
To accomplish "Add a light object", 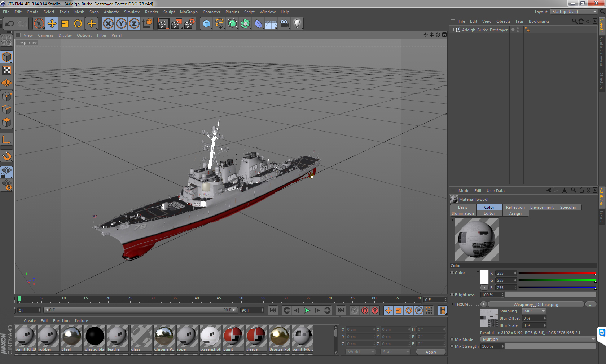I will coord(297,24).
